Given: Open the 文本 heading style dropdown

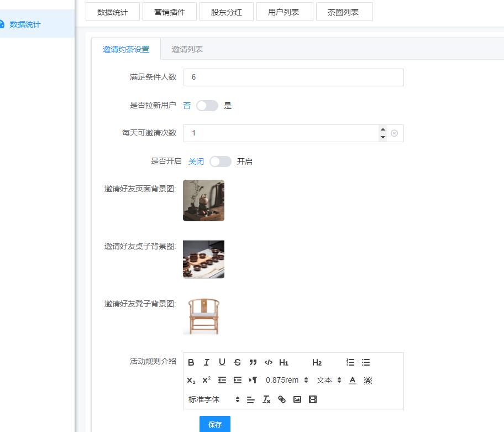Looking at the screenshot, I should (329, 380).
